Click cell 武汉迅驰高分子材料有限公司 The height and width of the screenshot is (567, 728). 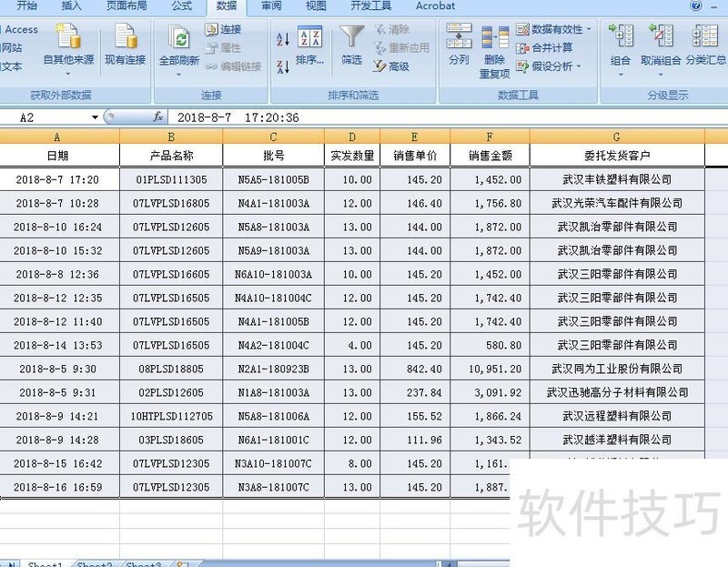(x=617, y=393)
